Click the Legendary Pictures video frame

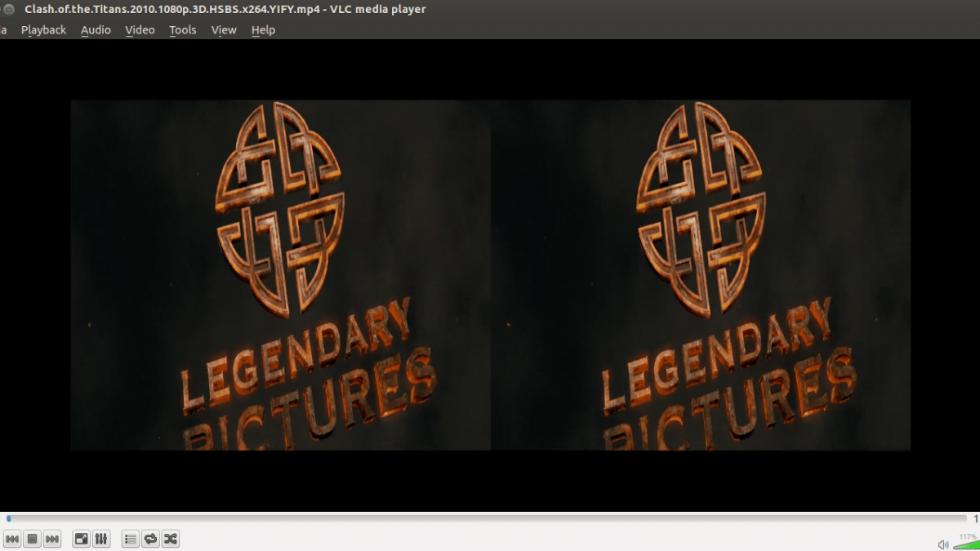[x=490, y=275]
